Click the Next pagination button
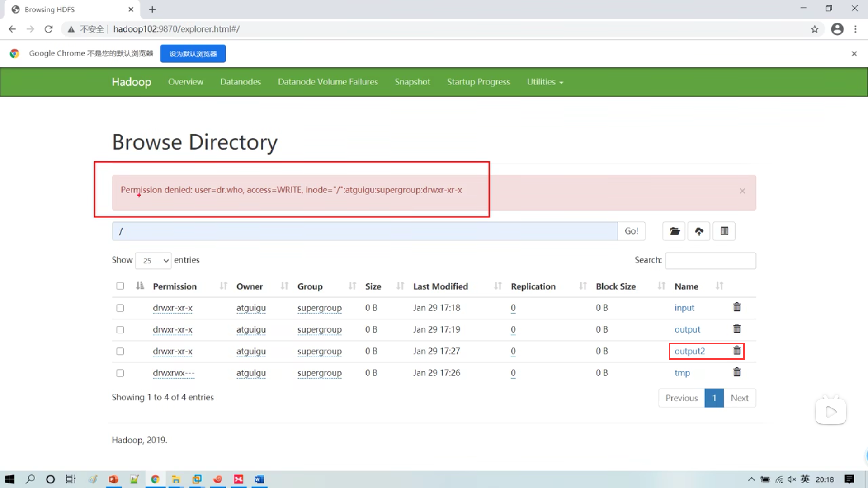 click(740, 398)
